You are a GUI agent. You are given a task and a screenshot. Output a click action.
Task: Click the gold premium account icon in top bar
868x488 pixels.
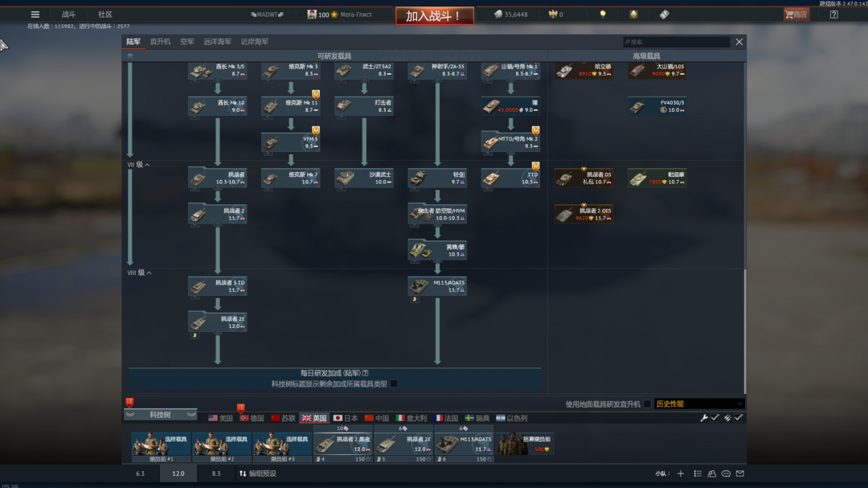633,14
